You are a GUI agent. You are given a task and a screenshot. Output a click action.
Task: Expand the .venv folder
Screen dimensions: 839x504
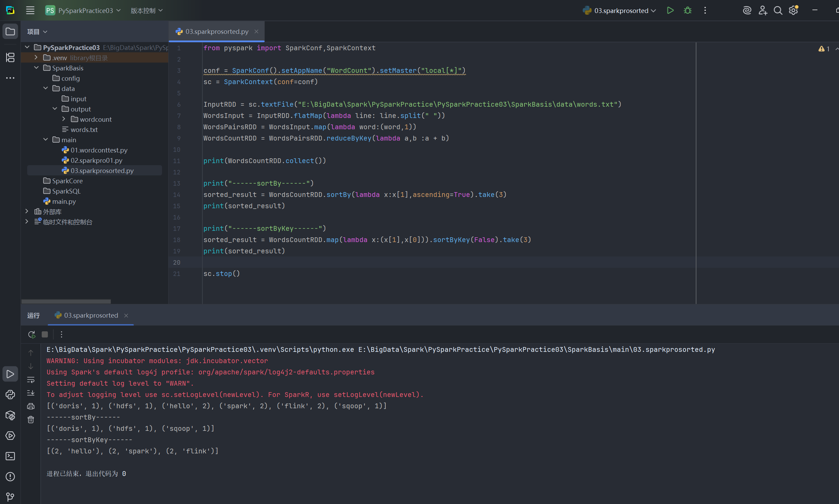(x=36, y=57)
